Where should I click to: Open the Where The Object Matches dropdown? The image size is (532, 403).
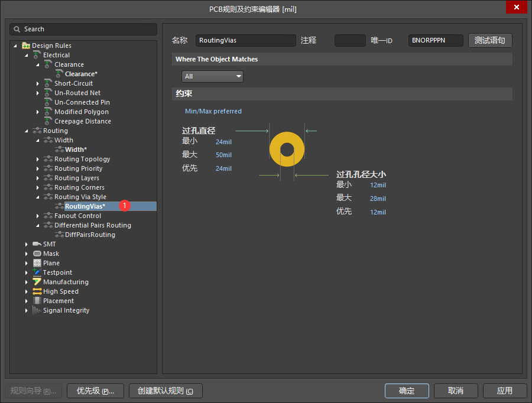[212, 76]
